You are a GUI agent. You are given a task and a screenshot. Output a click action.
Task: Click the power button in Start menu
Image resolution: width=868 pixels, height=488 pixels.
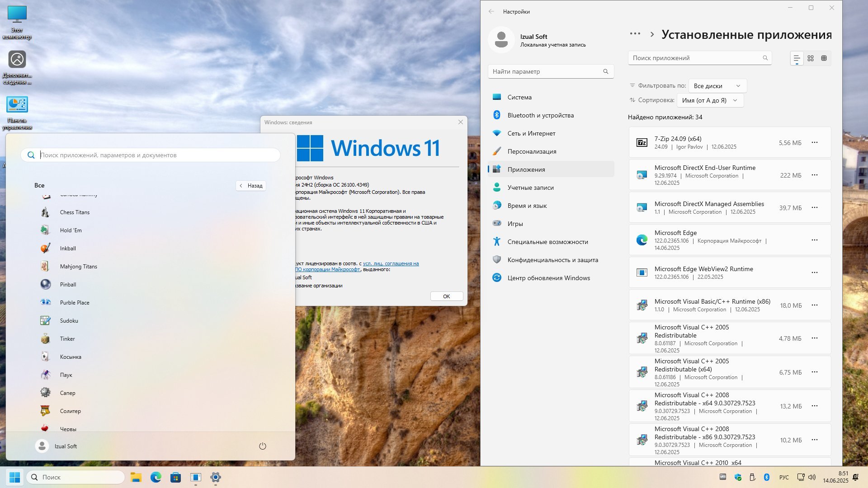click(x=262, y=446)
